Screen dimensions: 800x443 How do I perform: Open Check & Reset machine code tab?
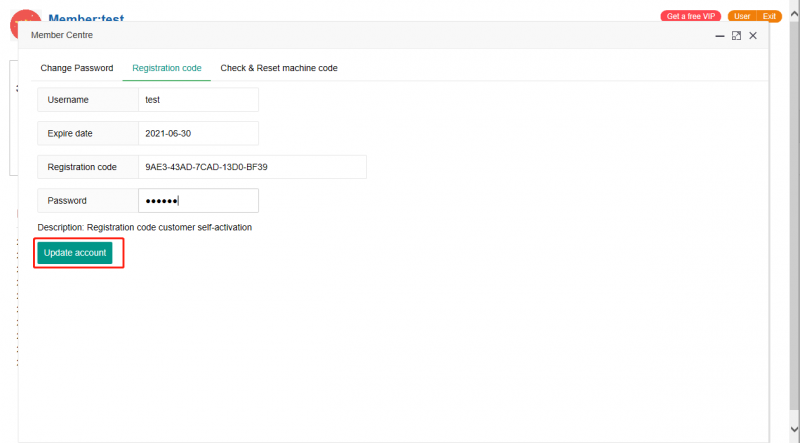tap(278, 68)
